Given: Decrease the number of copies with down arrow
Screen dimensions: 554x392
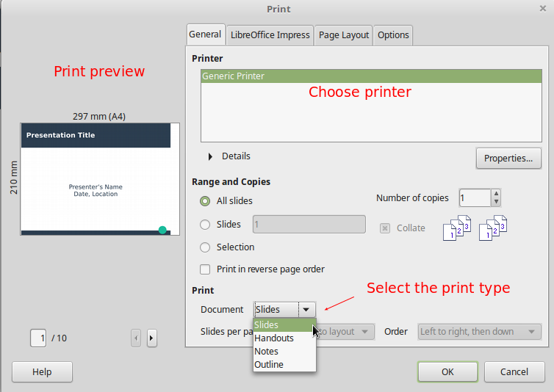Looking at the screenshot, I should click(x=497, y=202).
